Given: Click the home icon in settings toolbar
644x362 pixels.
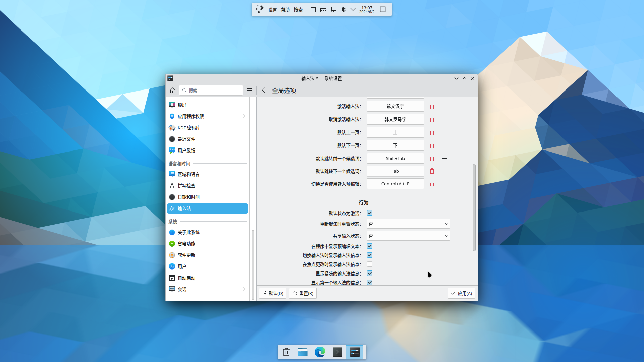Looking at the screenshot, I should click(172, 90).
